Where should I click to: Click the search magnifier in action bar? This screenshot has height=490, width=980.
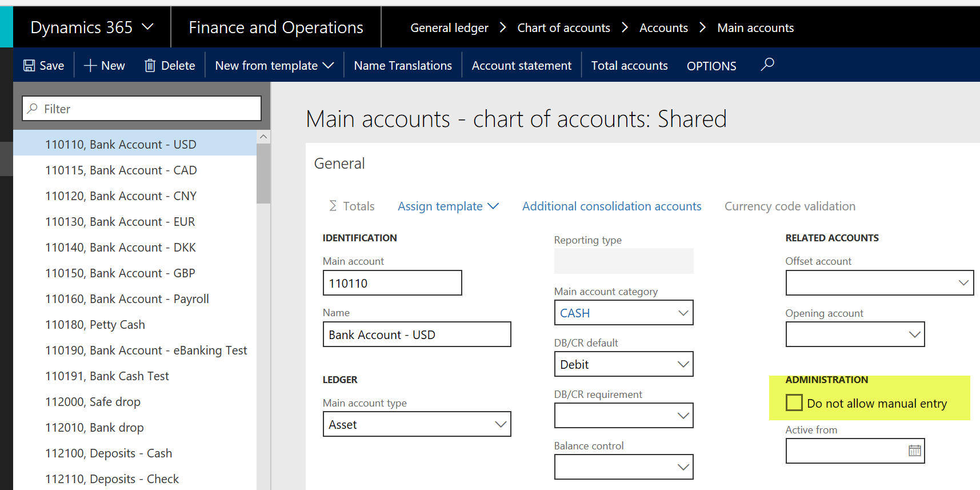pos(767,64)
